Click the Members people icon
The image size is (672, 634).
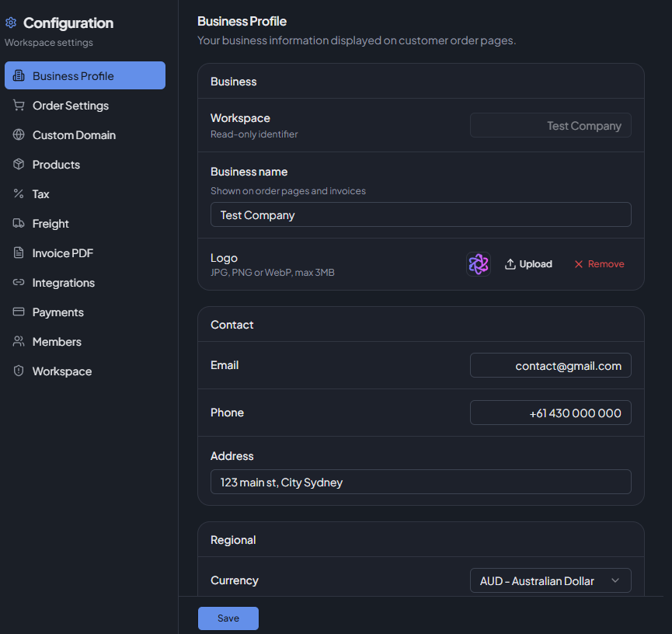19,341
